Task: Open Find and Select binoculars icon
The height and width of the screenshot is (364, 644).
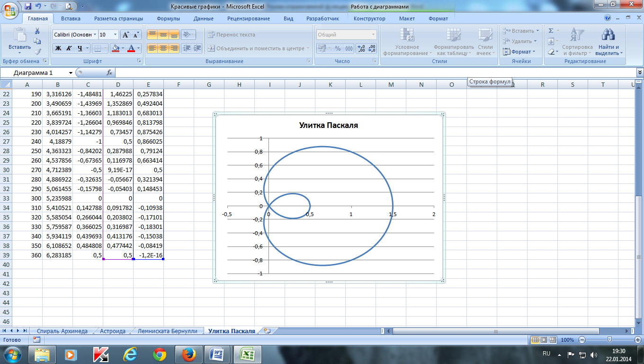Action: tap(608, 35)
